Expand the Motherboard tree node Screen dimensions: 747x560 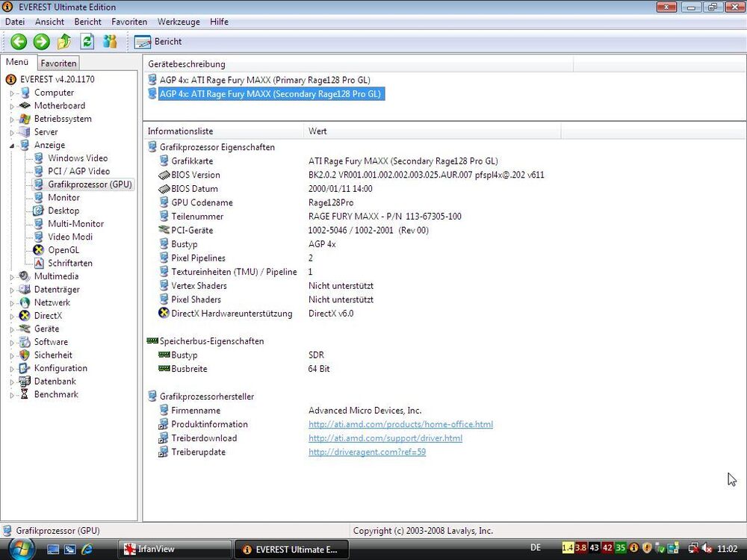pos(12,106)
